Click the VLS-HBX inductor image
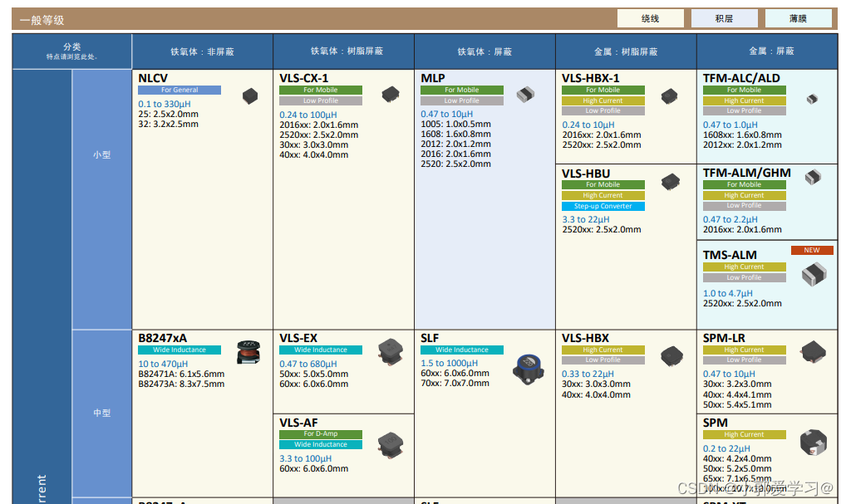This screenshot has height=504, width=846. (671, 356)
